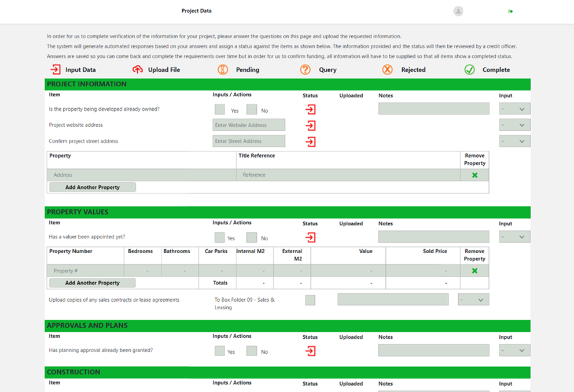Image resolution: width=574 pixels, height=392 pixels.
Task: Click status icon for confirm street address
Action: [310, 142]
